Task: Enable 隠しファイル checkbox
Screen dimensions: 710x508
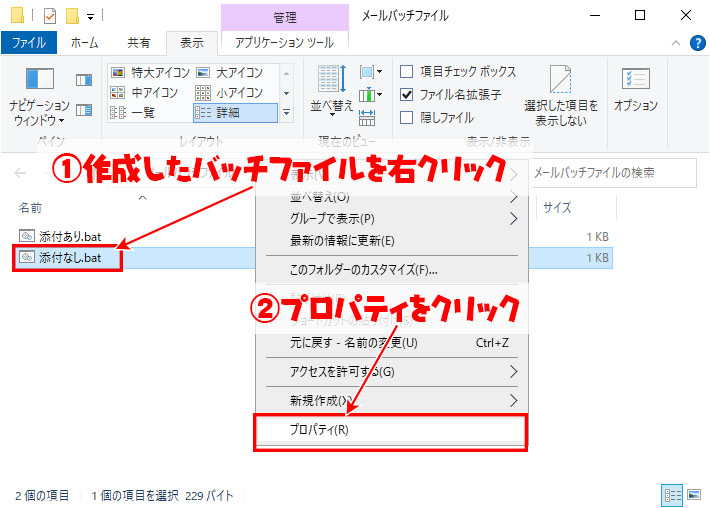Action: 407,118
